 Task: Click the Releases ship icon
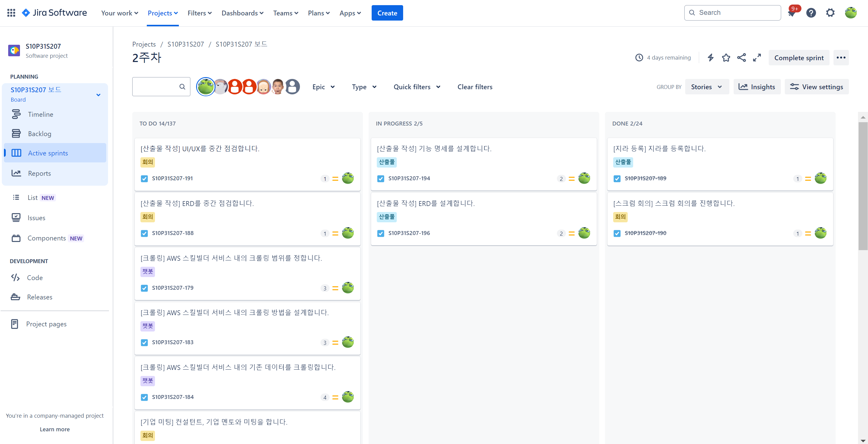[x=15, y=297]
